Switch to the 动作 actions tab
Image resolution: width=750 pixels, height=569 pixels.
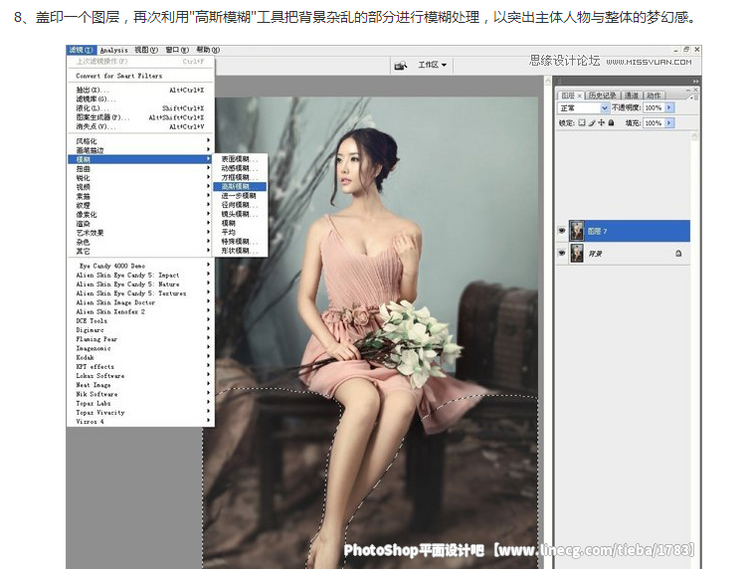click(x=653, y=96)
